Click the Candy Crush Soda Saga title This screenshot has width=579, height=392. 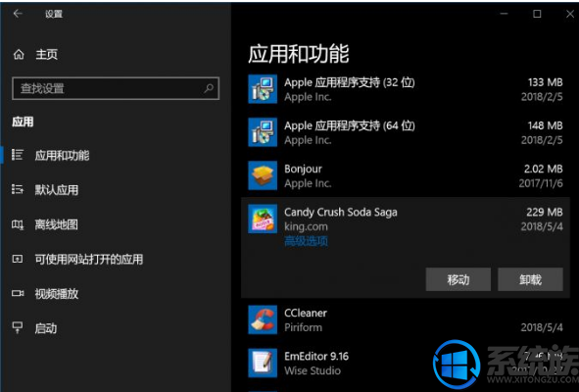point(341,212)
